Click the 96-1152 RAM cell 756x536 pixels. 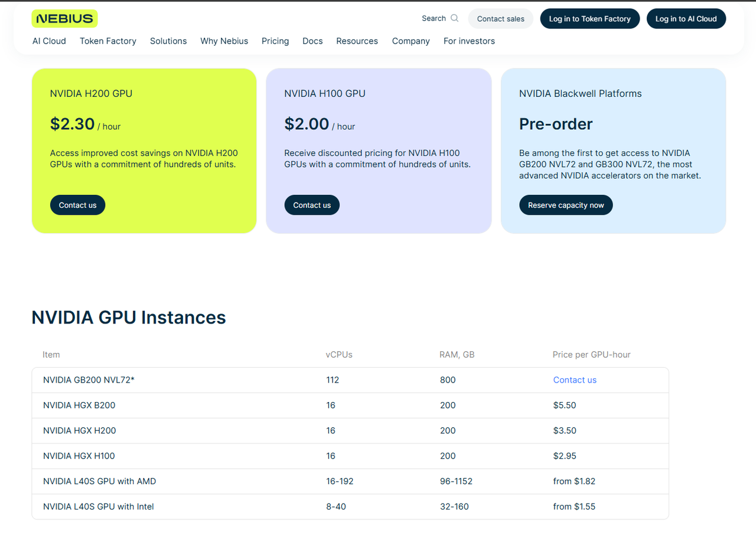(456, 482)
